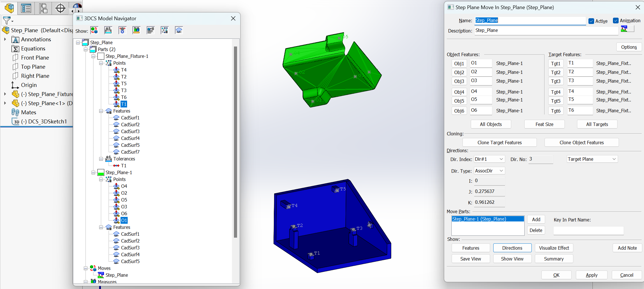
Task: Open the Target Plane dropdown
Action: (592, 159)
